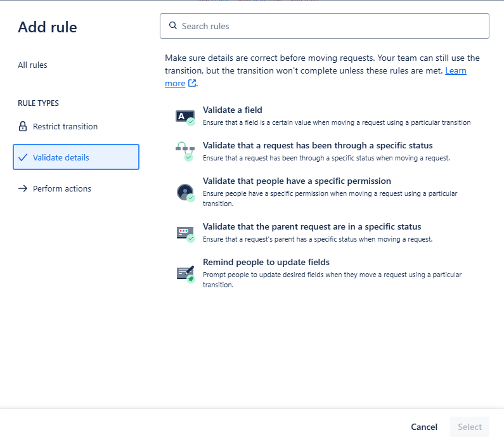Viewport: 504px width, 442px height.
Task: Click the specific status validation icon
Action: pos(185,152)
